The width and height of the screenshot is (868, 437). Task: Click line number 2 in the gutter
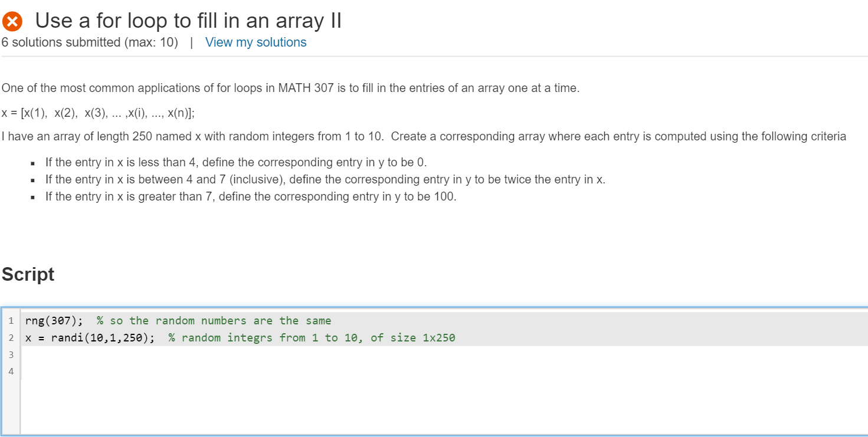coord(11,337)
